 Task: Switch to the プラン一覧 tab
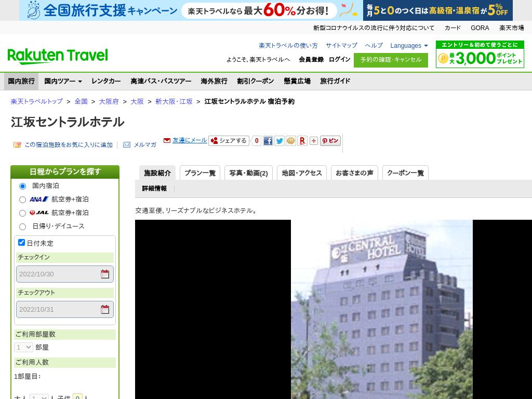200,173
